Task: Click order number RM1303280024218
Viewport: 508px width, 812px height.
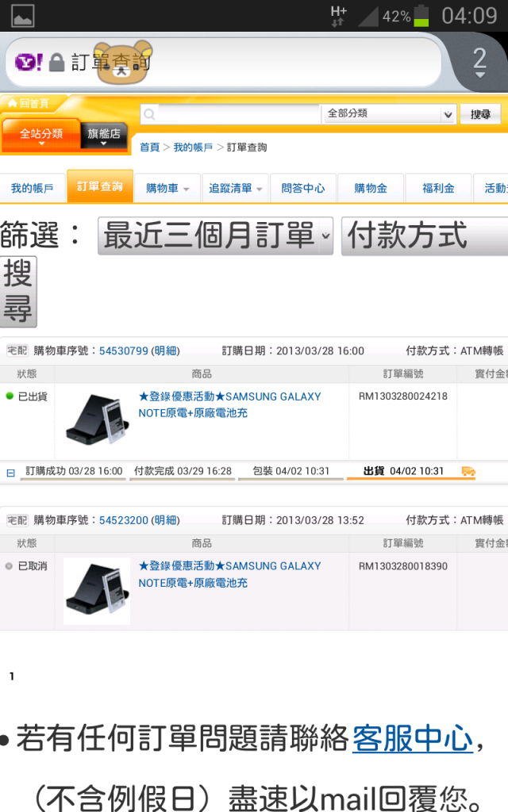Action: click(x=402, y=396)
